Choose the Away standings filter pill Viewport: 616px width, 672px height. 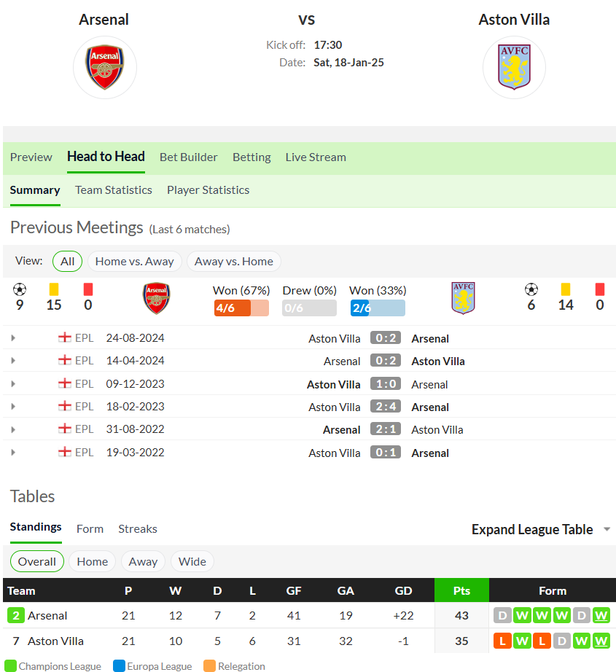(143, 561)
